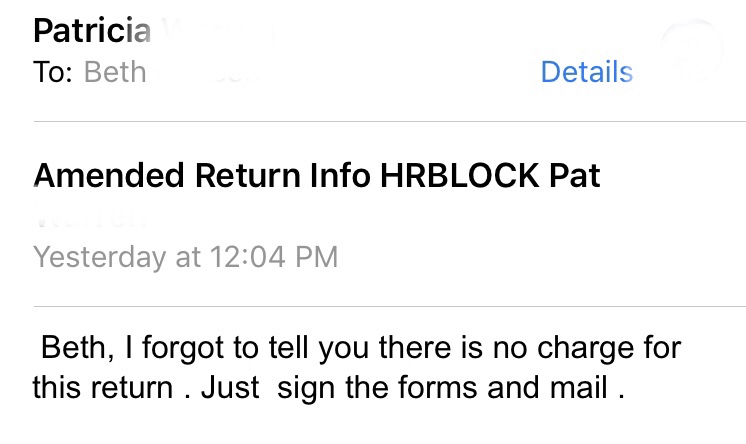Click the "To:" label

52,72
